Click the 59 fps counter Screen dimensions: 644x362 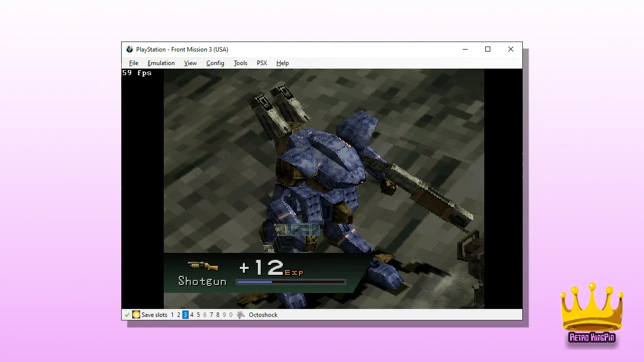point(137,73)
